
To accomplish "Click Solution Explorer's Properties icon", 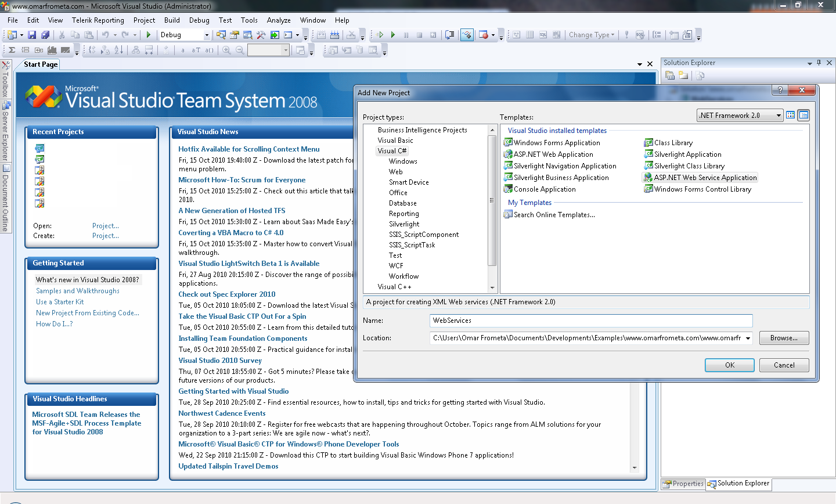I will [670, 75].
